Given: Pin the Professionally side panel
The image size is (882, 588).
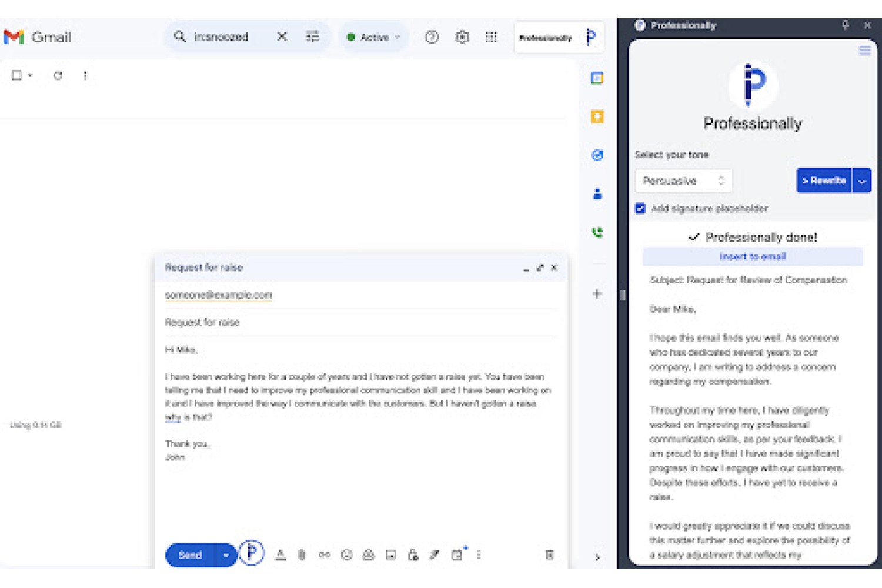Looking at the screenshot, I should point(845,25).
